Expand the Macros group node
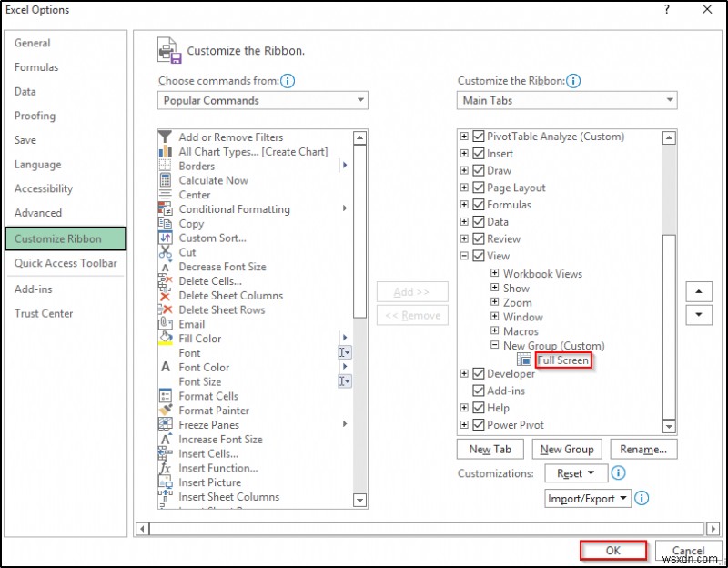728x568 pixels. point(494,331)
